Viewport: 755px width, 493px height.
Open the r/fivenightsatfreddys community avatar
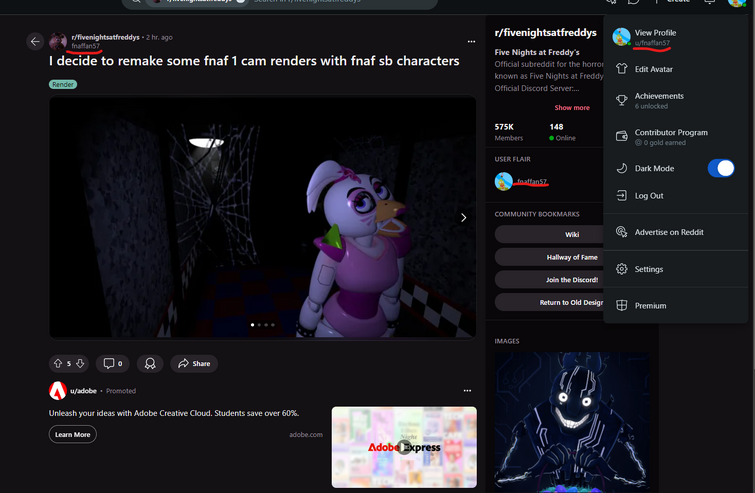coord(58,41)
